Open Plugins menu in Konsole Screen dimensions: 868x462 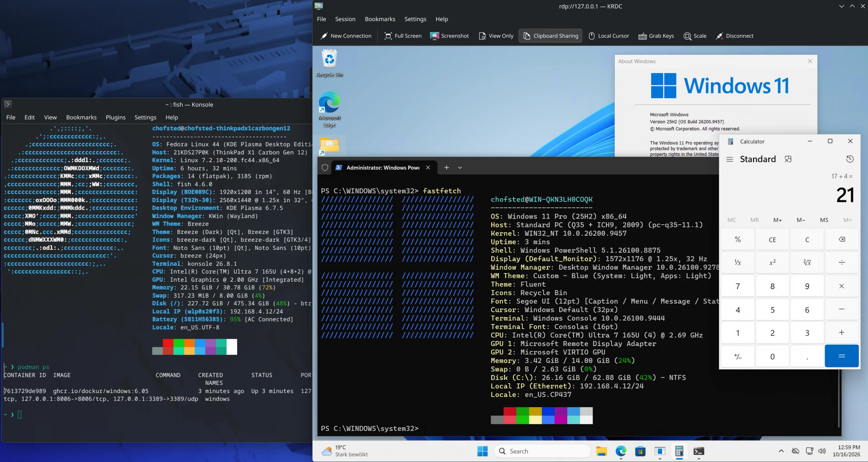tap(115, 117)
